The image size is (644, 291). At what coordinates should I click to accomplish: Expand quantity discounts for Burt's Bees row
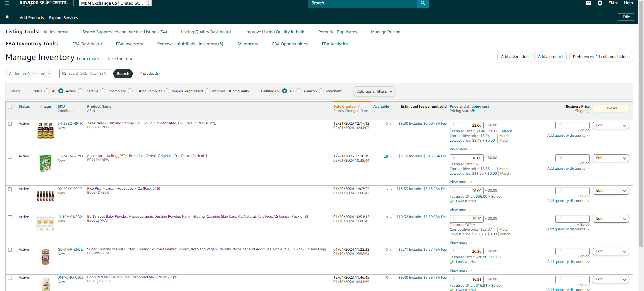coord(568,229)
